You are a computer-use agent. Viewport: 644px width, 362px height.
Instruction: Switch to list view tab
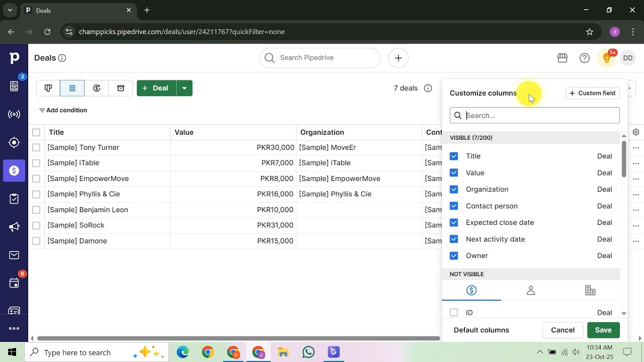click(x=72, y=88)
